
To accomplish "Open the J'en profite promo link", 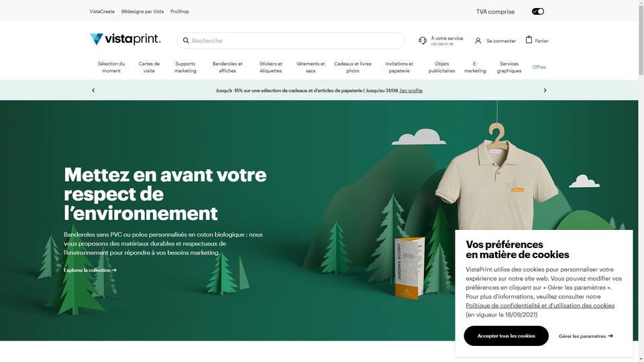I will coord(411,90).
